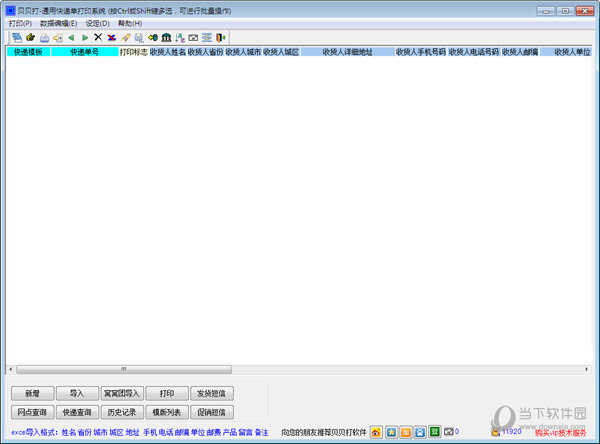Click the mail icon in status bar
The image size is (600, 444).
(x=448, y=432)
